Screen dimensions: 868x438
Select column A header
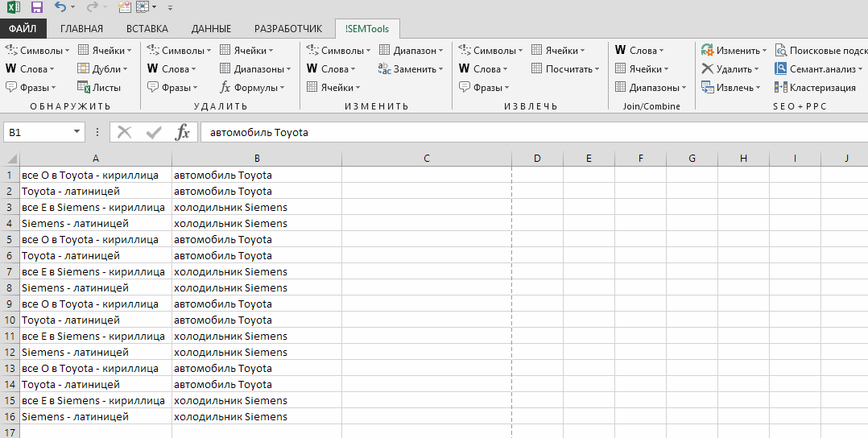96,159
